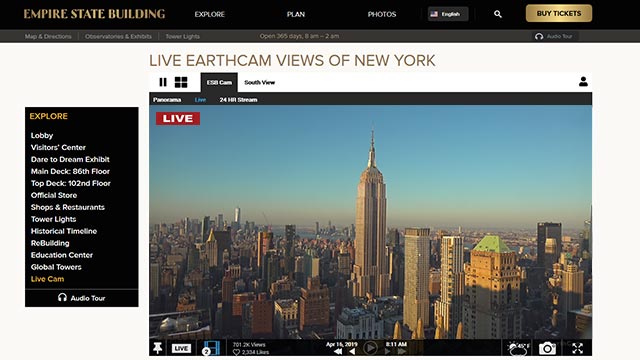The image size is (640, 360).
Task: Open Visitors' Center sidebar link
Action: click(58, 147)
